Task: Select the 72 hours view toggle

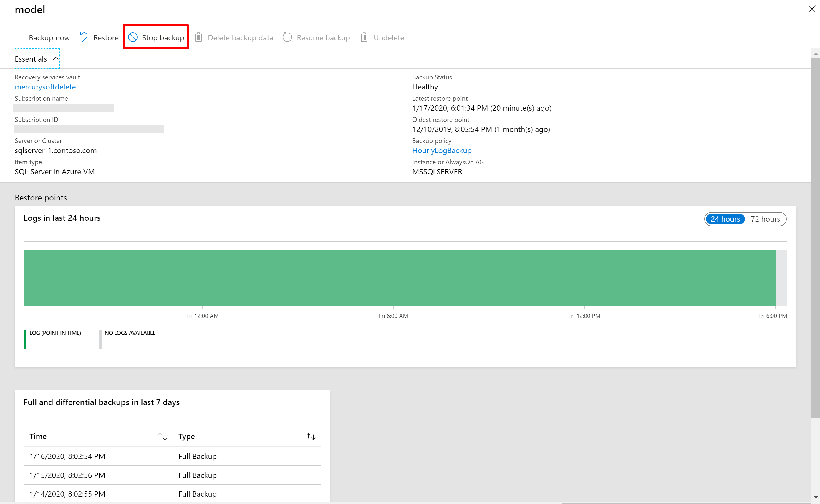Action: point(766,219)
